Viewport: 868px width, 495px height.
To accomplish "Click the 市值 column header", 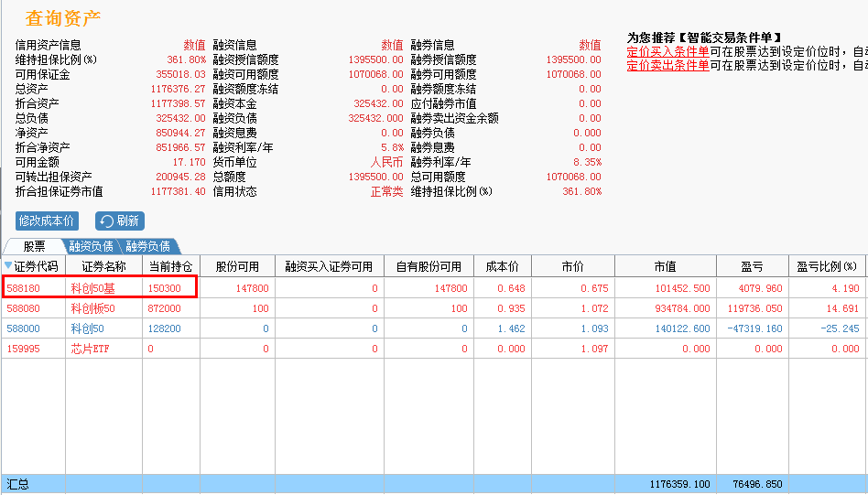I will coord(666,266).
